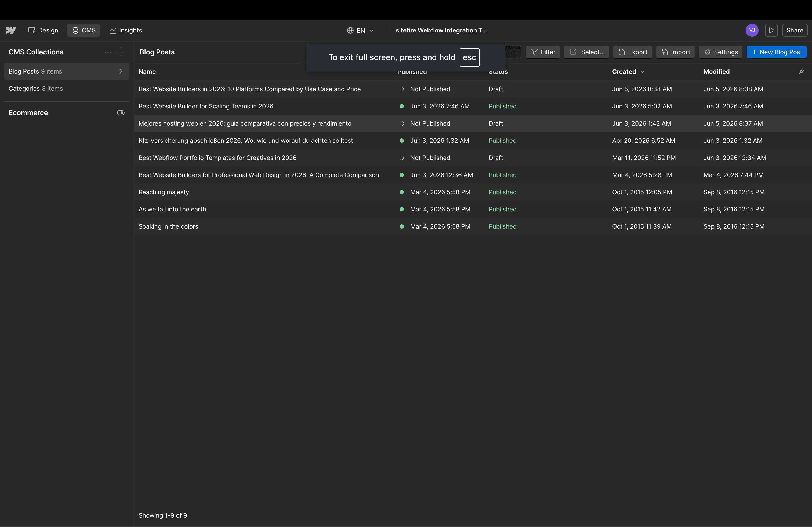
Task: Click the sitefire Webflow Integration site name
Action: click(441, 30)
